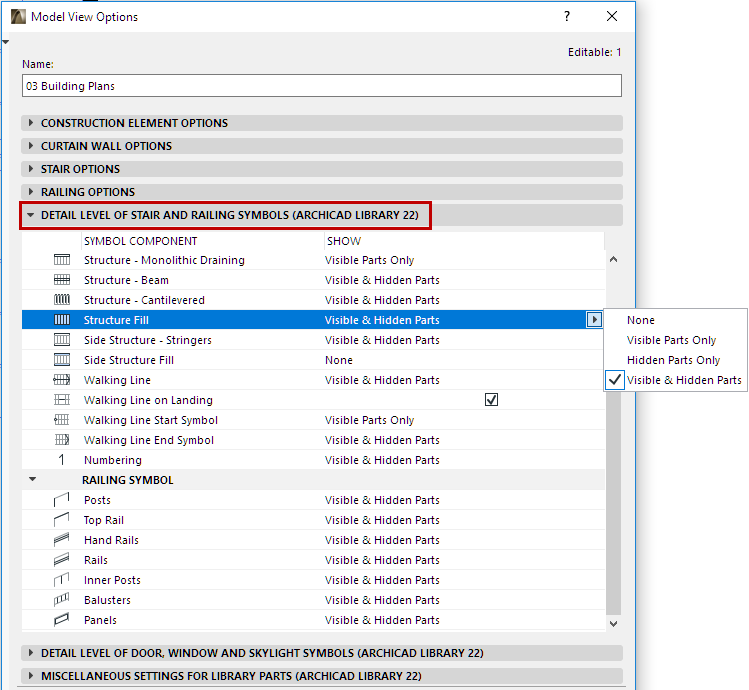Expand Detail Level of Door, Window and Skylight Symbols
This screenshot has height=690, width=749.
31,653
